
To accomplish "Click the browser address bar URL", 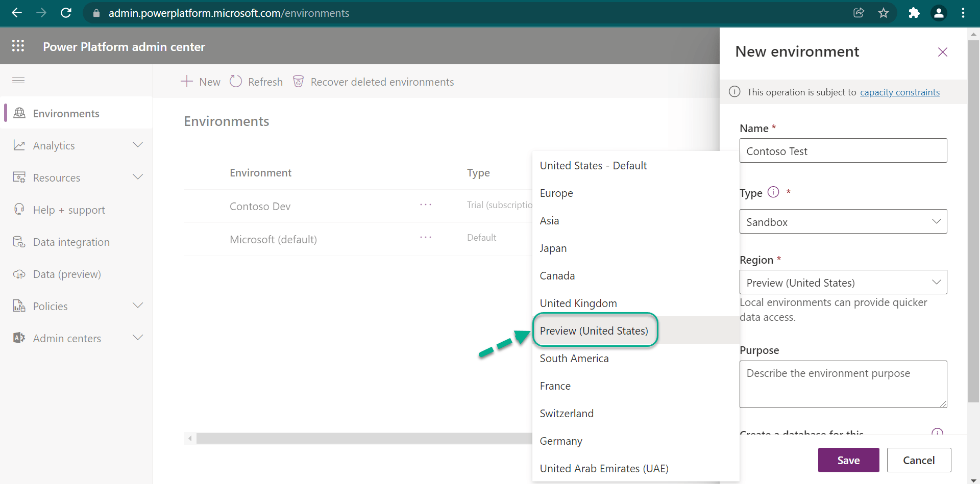I will tap(229, 13).
